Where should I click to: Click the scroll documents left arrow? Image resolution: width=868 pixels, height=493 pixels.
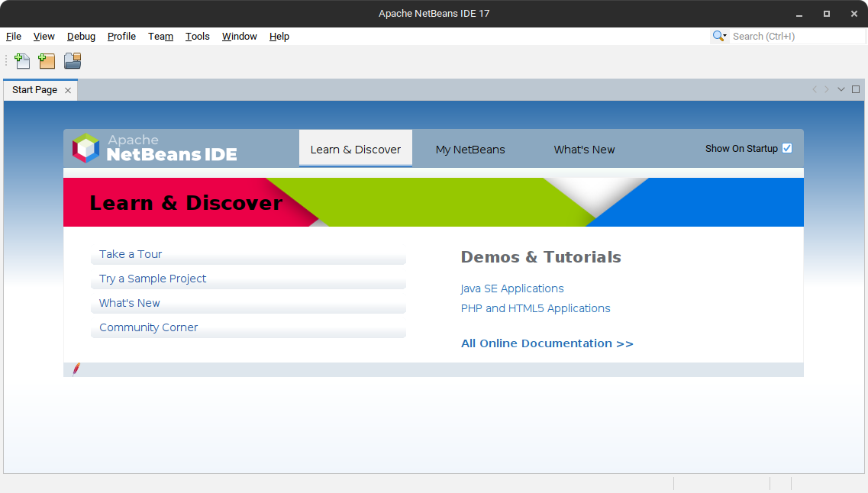point(814,89)
